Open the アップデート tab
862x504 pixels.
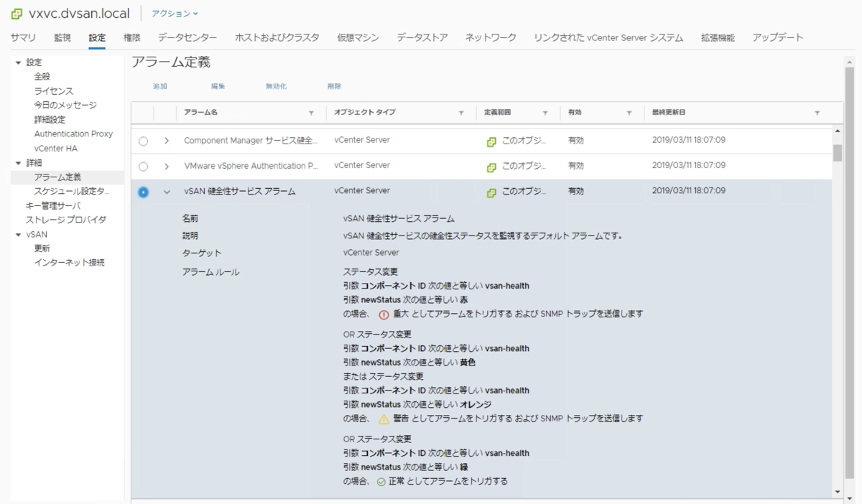pos(778,37)
